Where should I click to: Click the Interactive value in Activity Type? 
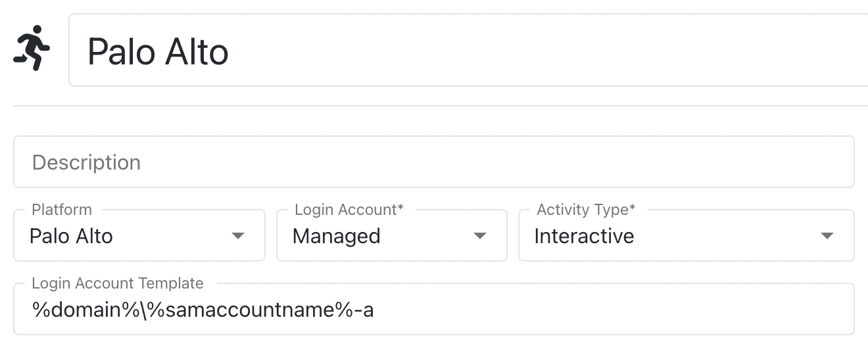pyautogui.click(x=584, y=236)
